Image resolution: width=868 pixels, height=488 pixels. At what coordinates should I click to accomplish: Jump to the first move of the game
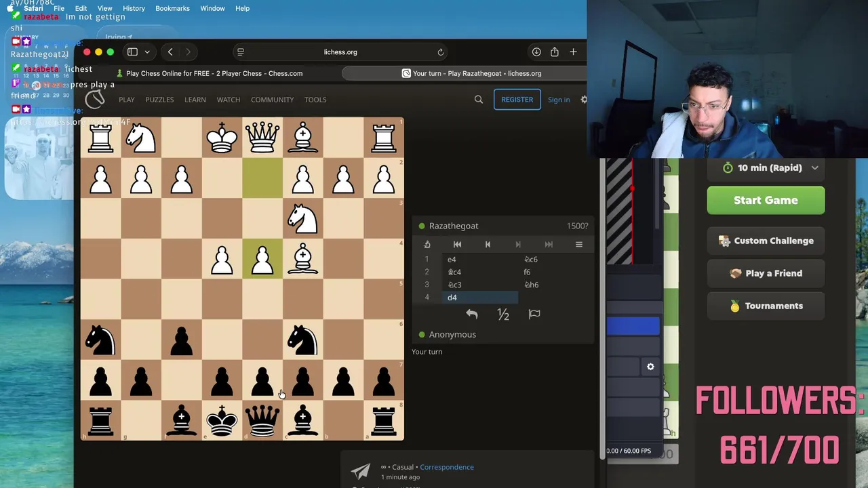coord(457,245)
